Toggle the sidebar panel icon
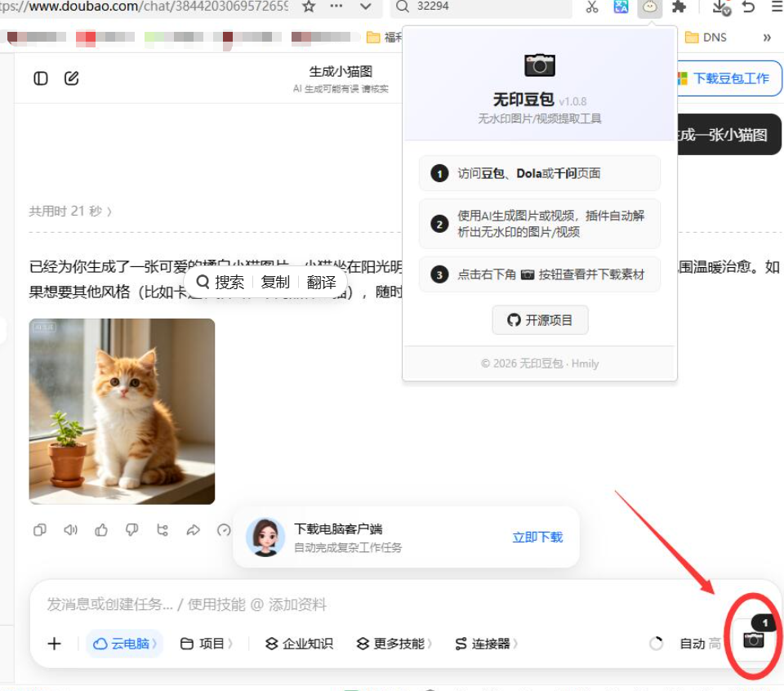This screenshot has height=691, width=784. [x=41, y=78]
